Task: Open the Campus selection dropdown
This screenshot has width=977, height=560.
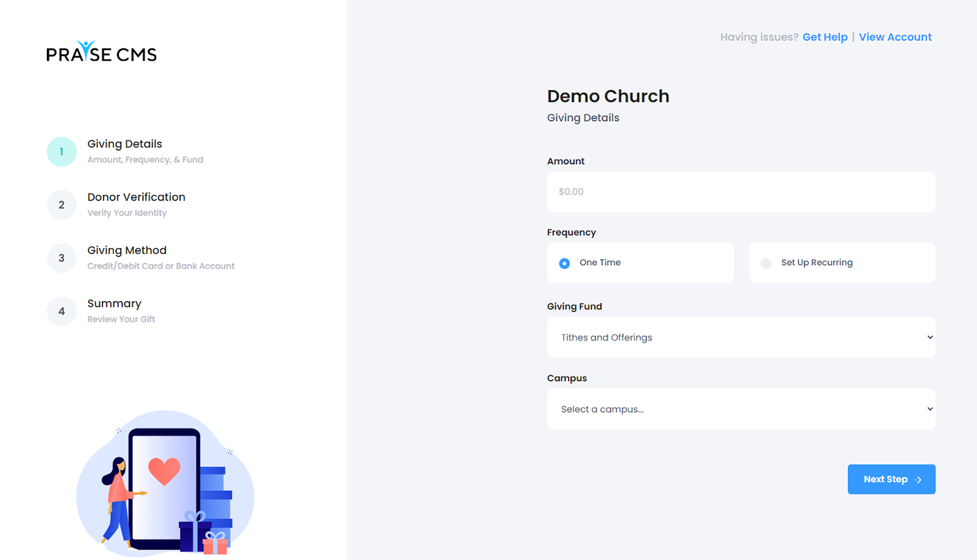Action: 741,409
